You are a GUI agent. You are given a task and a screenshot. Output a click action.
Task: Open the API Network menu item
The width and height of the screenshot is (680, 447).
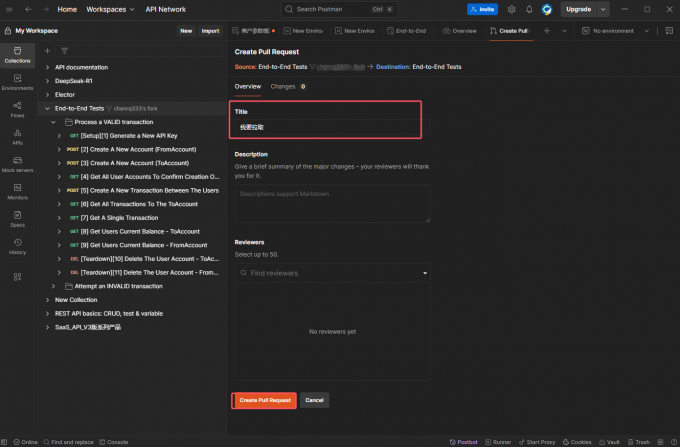pyautogui.click(x=166, y=9)
